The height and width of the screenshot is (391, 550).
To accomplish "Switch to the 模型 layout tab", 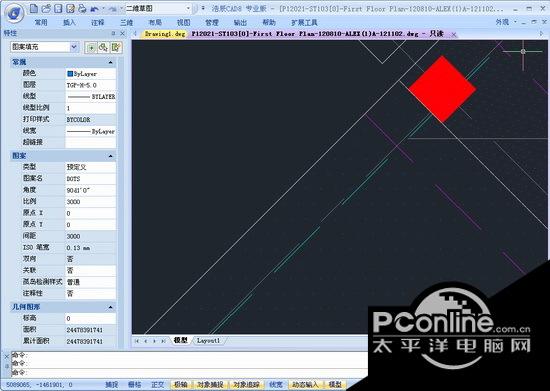I will [x=180, y=340].
